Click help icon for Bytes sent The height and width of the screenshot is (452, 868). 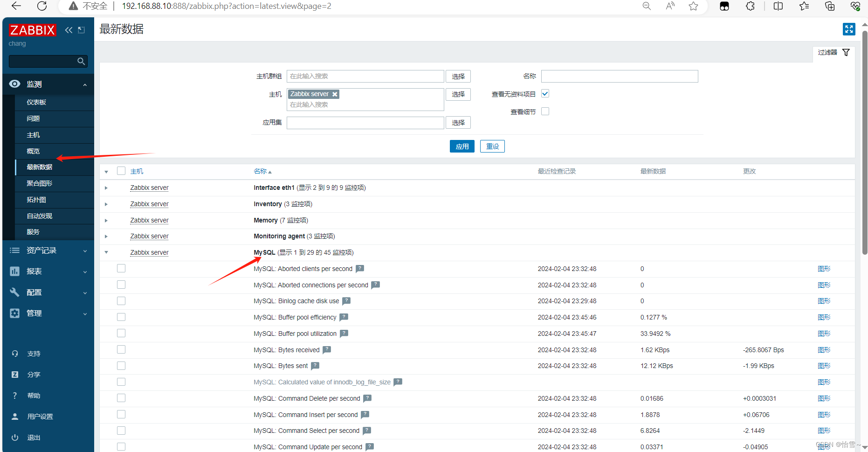315,366
